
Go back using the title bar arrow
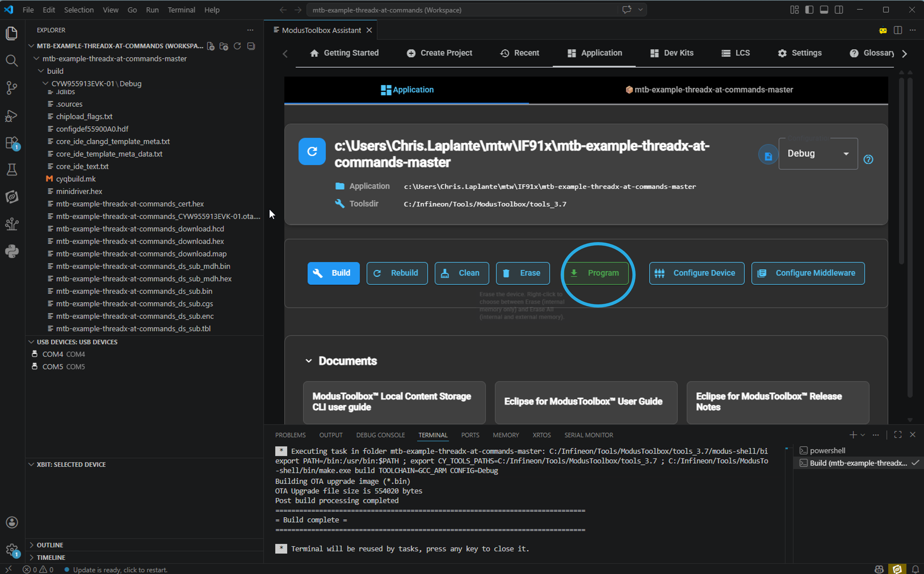[283, 10]
